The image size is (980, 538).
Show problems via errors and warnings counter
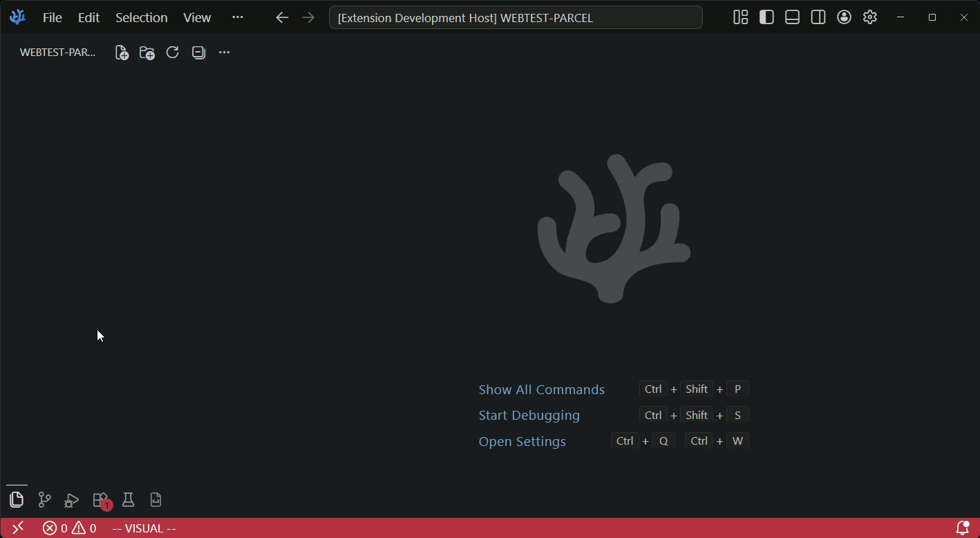pyautogui.click(x=69, y=528)
